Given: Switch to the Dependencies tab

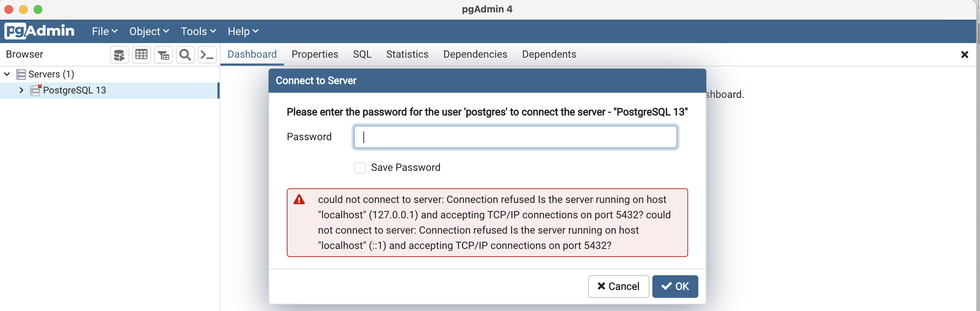Looking at the screenshot, I should pos(475,54).
